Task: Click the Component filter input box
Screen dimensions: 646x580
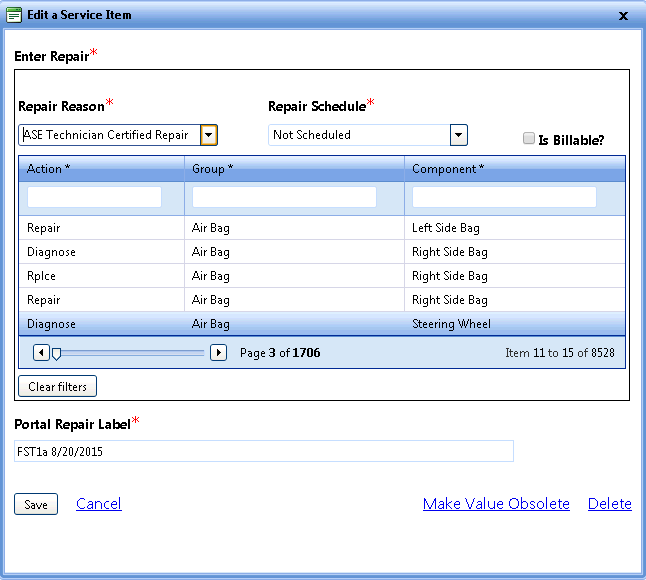Action: pos(504,197)
